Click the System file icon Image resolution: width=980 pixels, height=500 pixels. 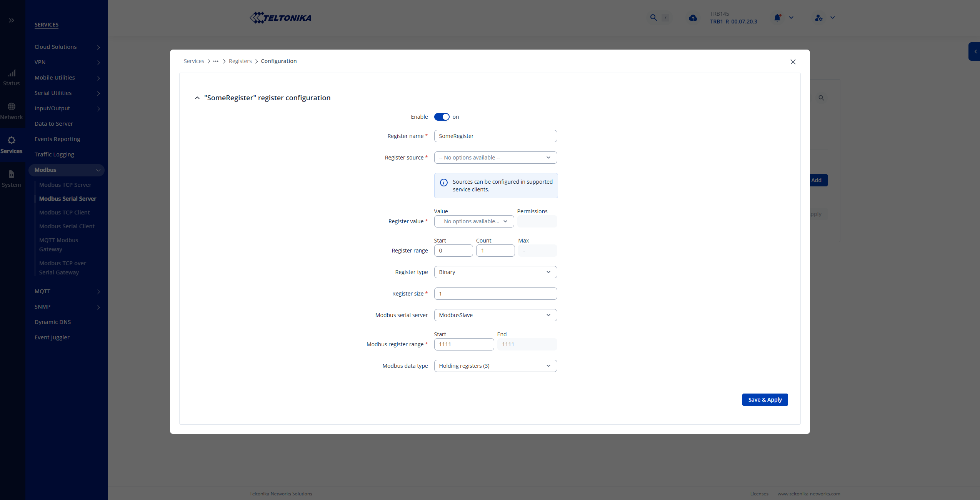(x=12, y=174)
